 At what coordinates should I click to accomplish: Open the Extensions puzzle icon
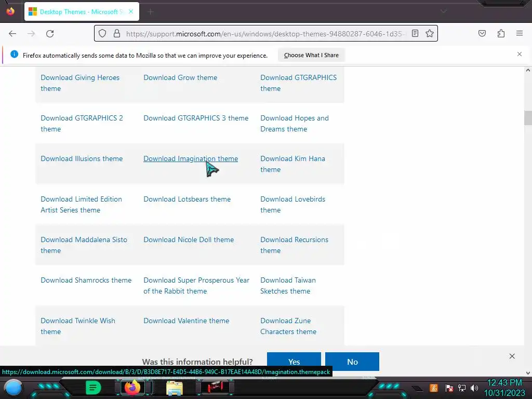tap(501, 33)
